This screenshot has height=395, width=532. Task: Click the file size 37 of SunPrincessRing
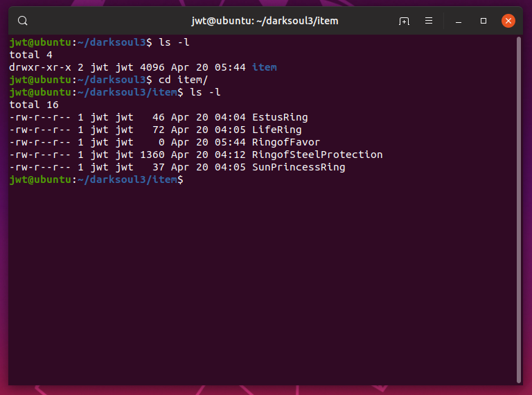coord(159,167)
